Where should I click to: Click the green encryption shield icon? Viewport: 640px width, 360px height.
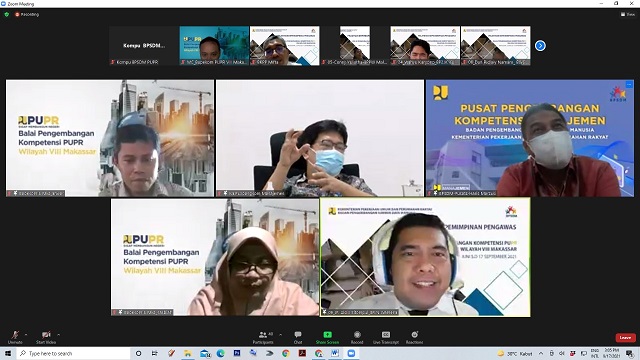point(7,14)
